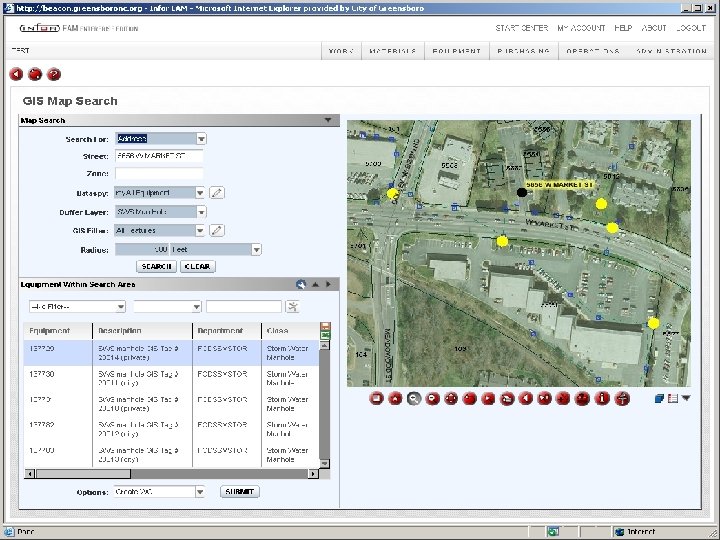This screenshot has width=720, height=540.
Task: Open the OPERATIONS menu tab
Action: pos(593,51)
